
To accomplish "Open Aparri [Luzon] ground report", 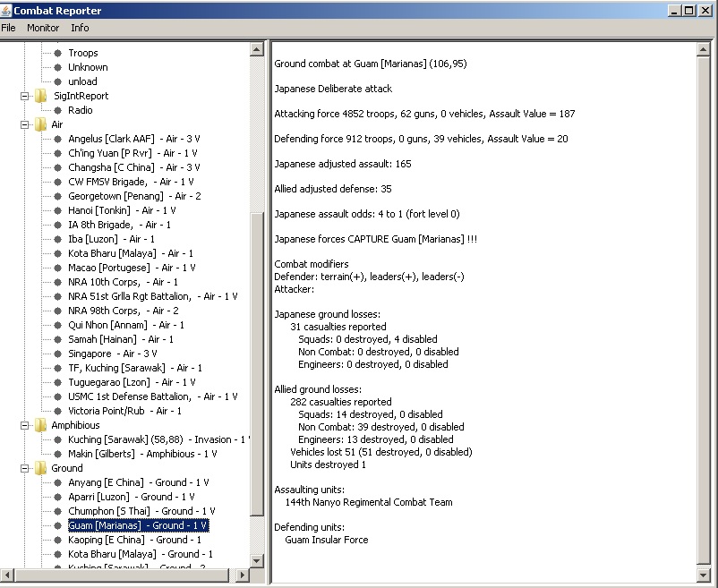I will click(132, 497).
